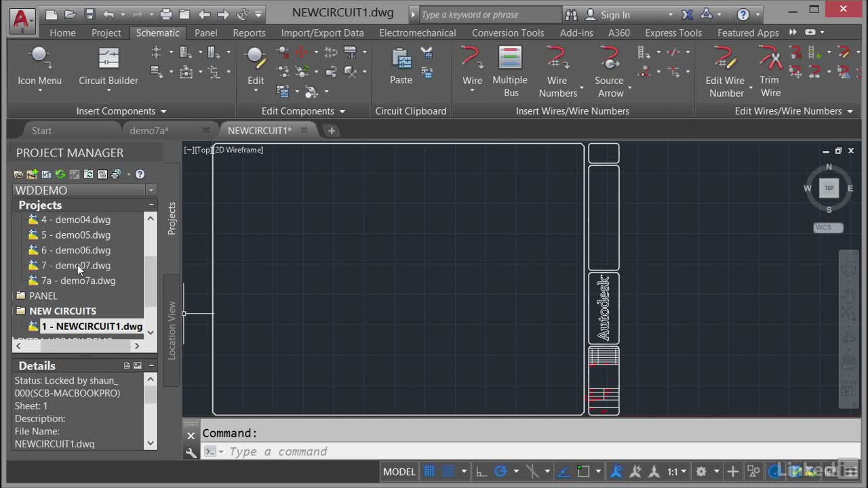This screenshot has width=868, height=488.
Task: Click Sign In
Action: click(616, 15)
